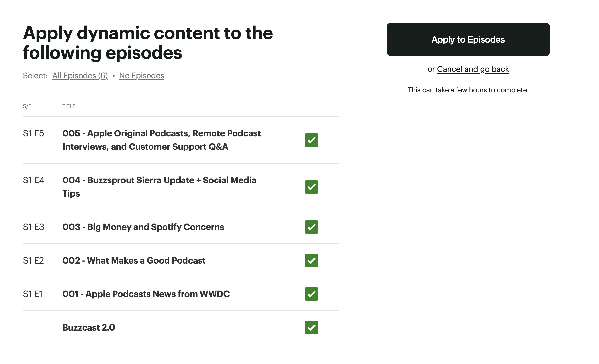Uncheck 002 What Makes a Good Podcast
Image resolution: width=599 pixels, height=364 pixels.
311,261
